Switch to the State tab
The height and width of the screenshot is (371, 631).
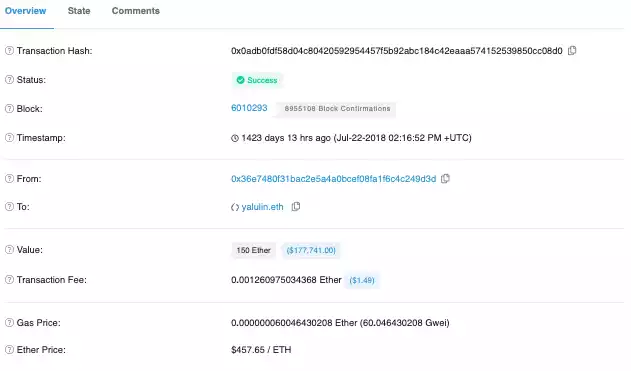tap(79, 11)
